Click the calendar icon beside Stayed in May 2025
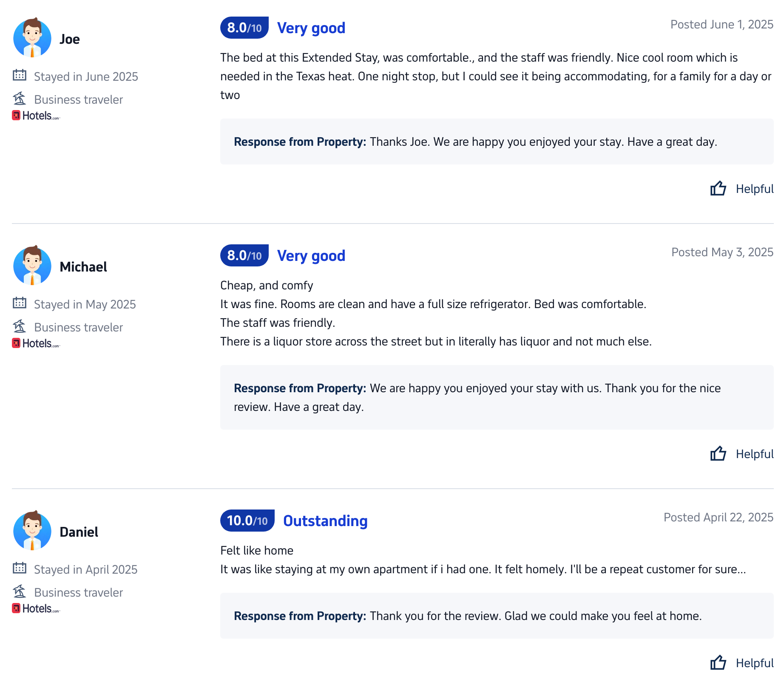Image resolution: width=784 pixels, height=685 pixels. [x=20, y=303]
